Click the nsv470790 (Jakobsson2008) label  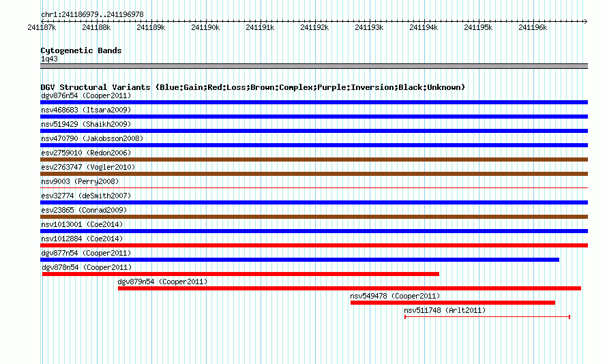tap(92, 138)
